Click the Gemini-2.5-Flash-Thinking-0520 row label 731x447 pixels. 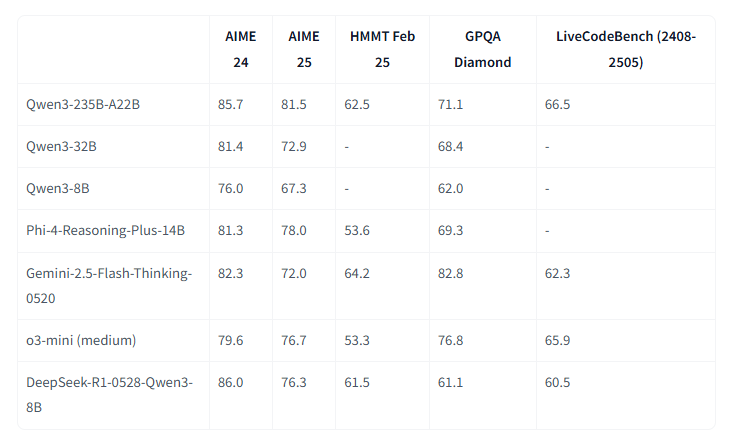[108, 285]
